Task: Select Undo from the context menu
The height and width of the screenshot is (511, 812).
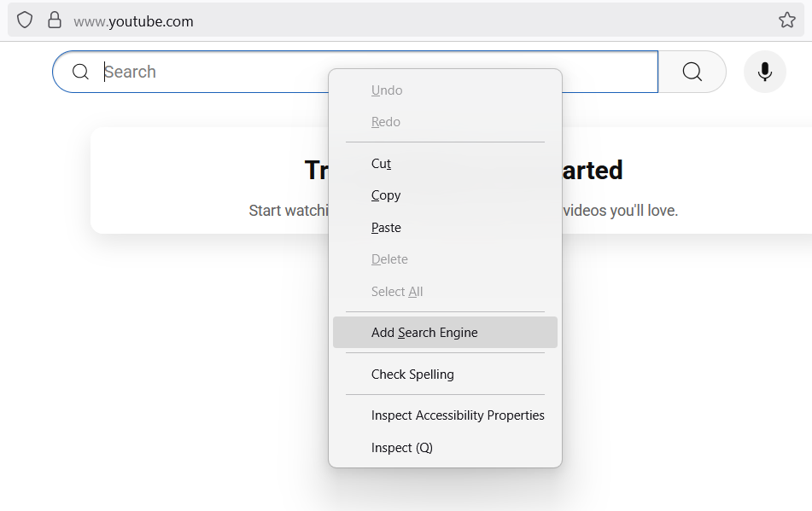Action: (x=386, y=90)
